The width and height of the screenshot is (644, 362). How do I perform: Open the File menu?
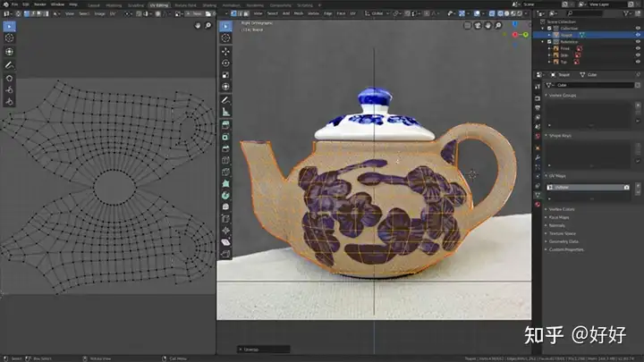click(x=14, y=4)
